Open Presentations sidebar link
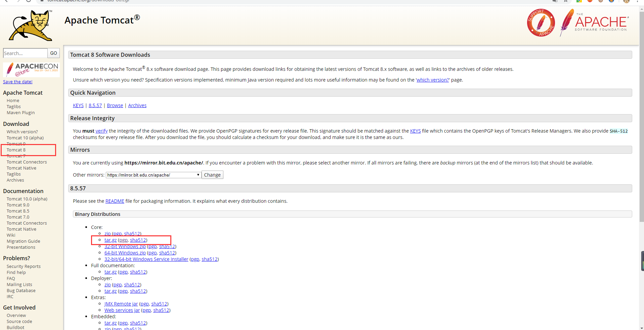 21,247
